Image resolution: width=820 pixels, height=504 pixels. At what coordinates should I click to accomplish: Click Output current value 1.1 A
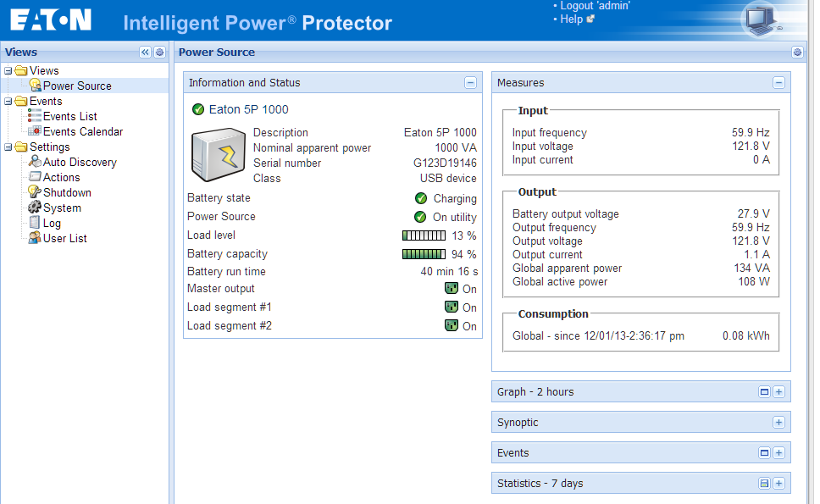756,254
